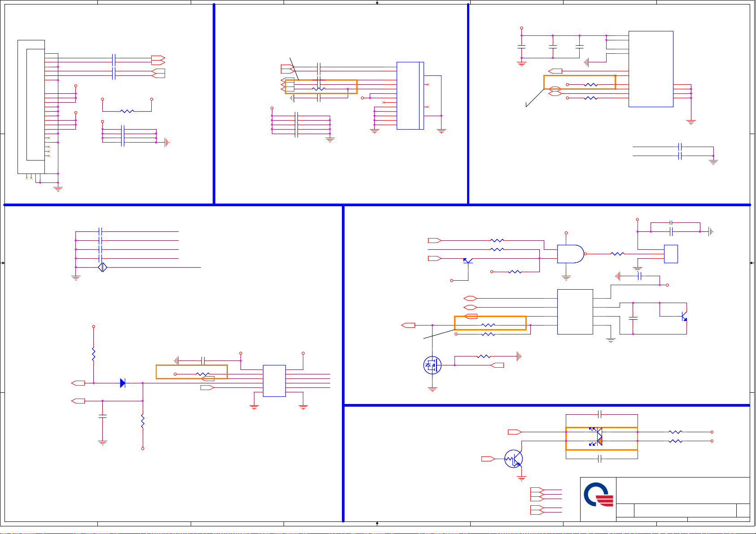Screen dimensions: 756x534
Task: Select the blue IC block in top-middle section
Action: point(410,96)
